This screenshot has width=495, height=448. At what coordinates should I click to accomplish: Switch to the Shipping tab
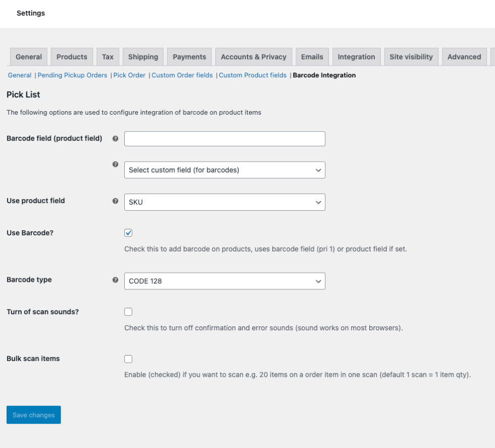click(x=143, y=57)
